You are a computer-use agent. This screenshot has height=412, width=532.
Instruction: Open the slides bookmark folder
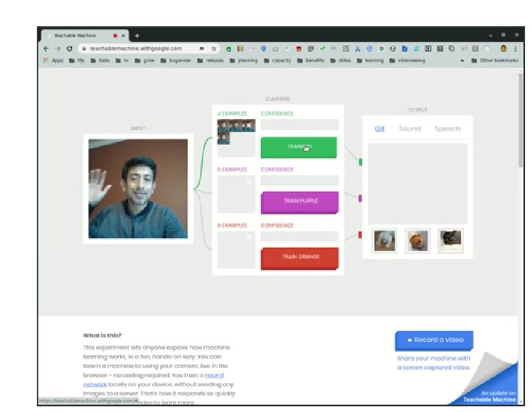(x=340, y=60)
